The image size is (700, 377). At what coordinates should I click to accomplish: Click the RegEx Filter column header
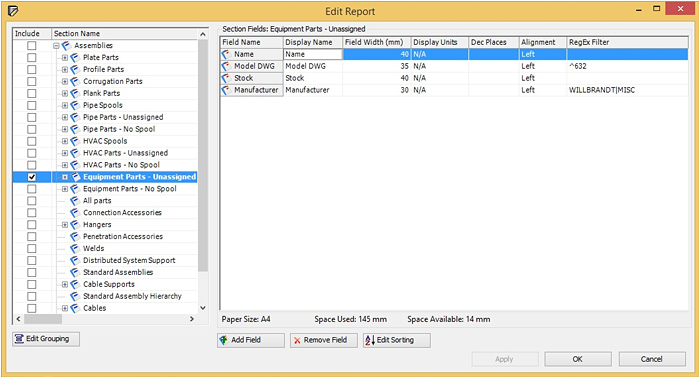click(627, 42)
